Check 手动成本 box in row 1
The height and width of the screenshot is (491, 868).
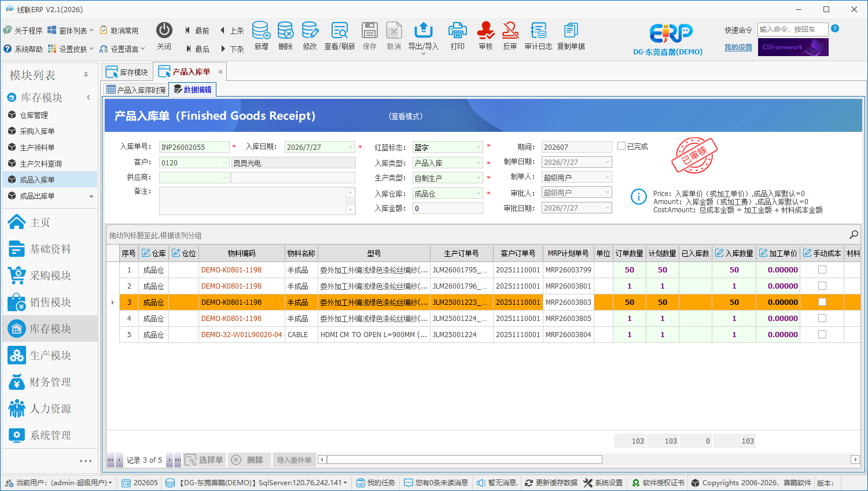click(x=822, y=270)
